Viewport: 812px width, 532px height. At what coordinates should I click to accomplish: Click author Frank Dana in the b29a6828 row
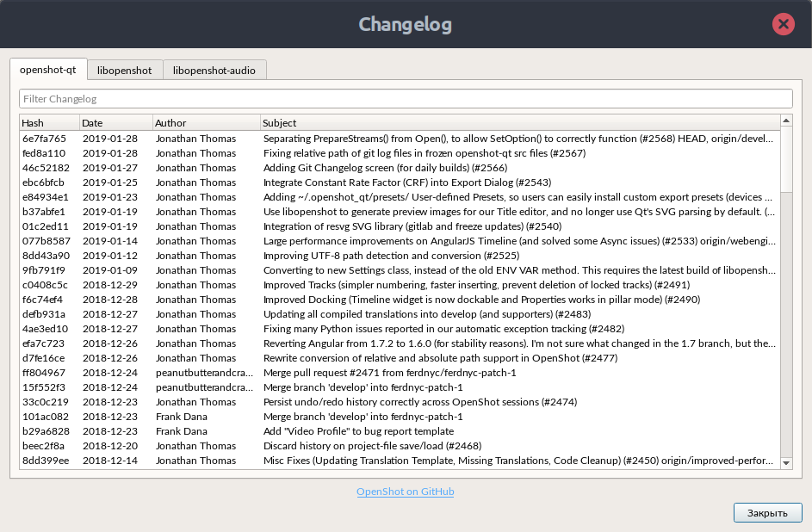[x=181, y=431]
